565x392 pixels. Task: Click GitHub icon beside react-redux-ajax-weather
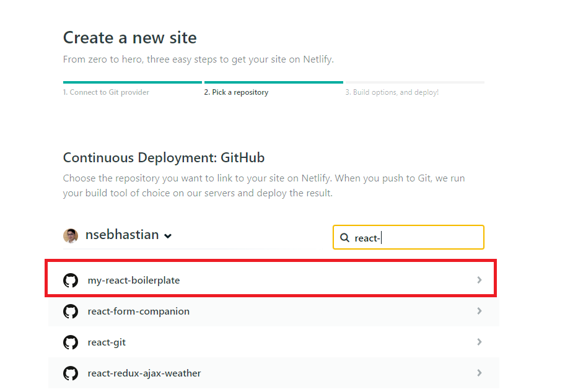pos(71,373)
